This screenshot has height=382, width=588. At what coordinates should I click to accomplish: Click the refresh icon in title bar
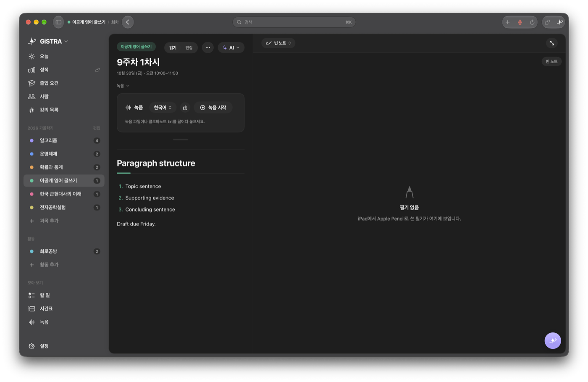click(532, 22)
